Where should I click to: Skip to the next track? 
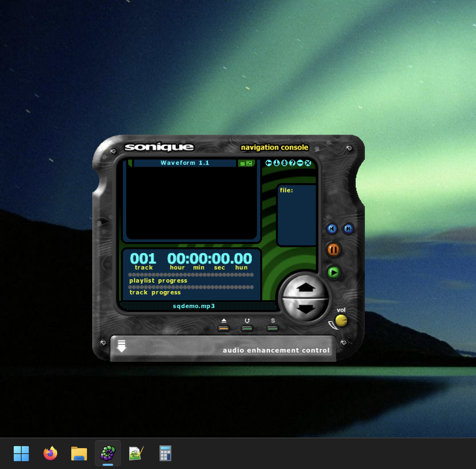pyautogui.click(x=348, y=229)
